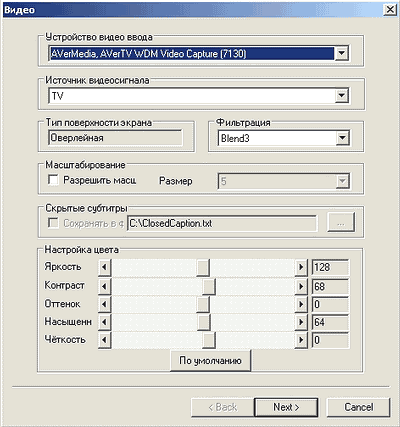Click the Контраст left arrow

104,286
